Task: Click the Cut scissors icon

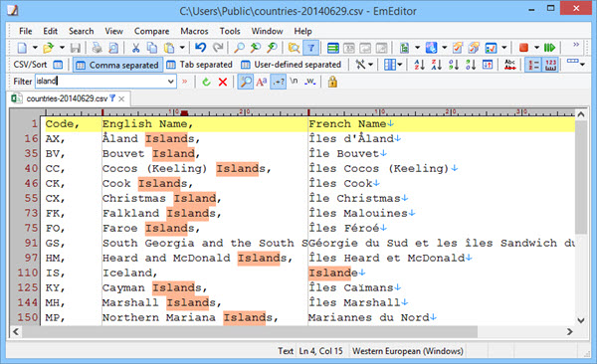Action: coord(135,48)
